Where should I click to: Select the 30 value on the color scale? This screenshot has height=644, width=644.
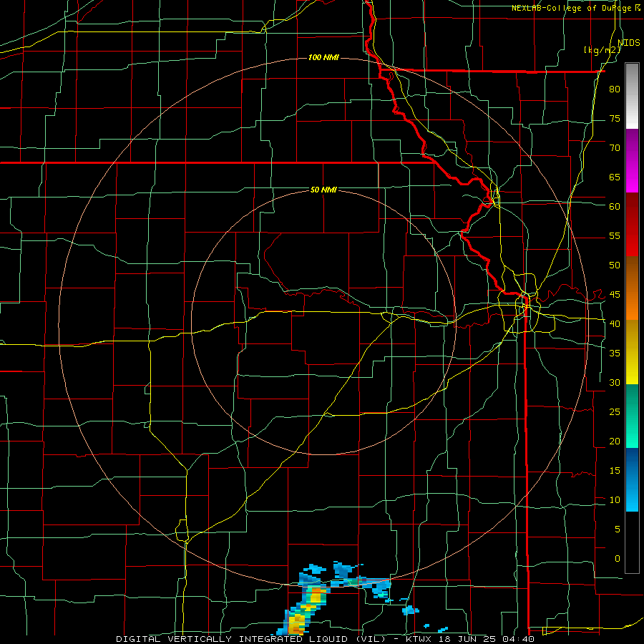[615, 383]
